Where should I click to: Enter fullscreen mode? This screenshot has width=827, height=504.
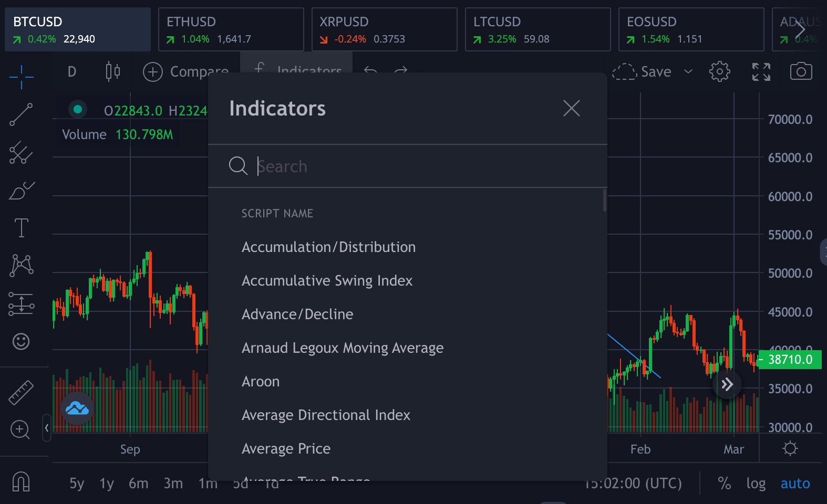click(761, 71)
